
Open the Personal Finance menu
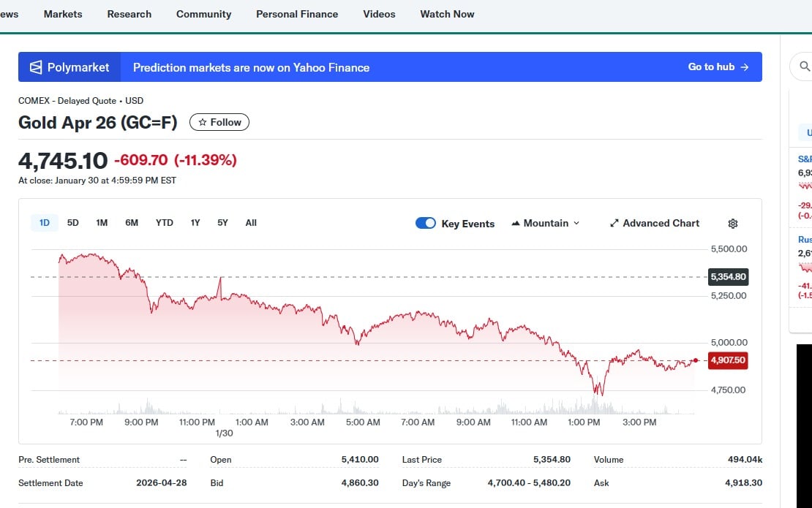coord(297,14)
